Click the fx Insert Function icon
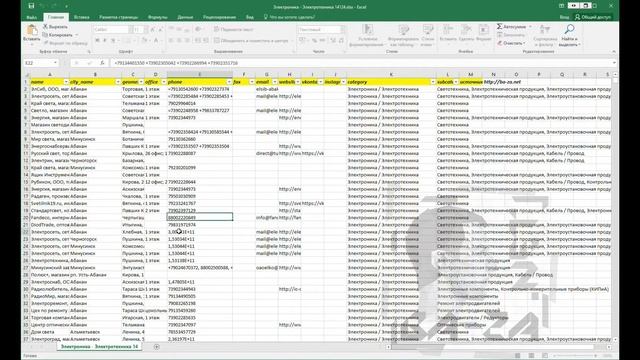640x360 pixels. click(x=102, y=63)
